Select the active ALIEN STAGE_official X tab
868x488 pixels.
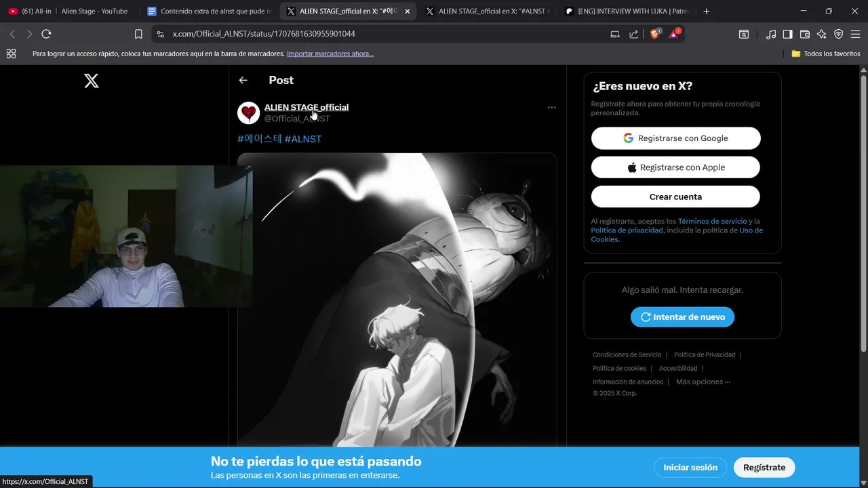[347, 12]
